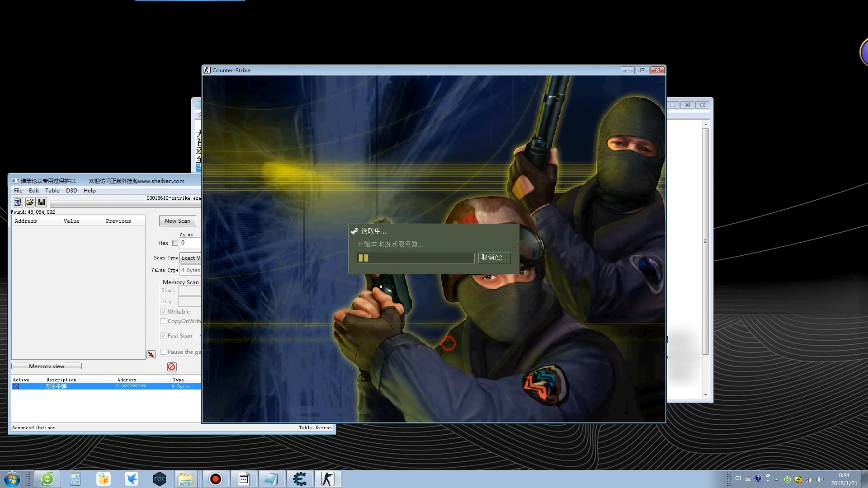Image resolution: width=868 pixels, height=488 pixels.
Task: Switch to the Counter-Strike taskbar icon
Action: (328, 479)
